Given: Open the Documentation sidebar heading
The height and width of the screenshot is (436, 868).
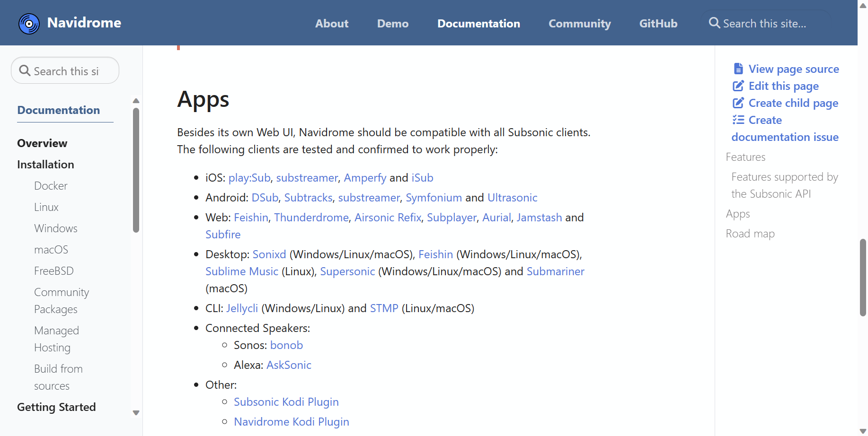Looking at the screenshot, I should click(x=59, y=110).
